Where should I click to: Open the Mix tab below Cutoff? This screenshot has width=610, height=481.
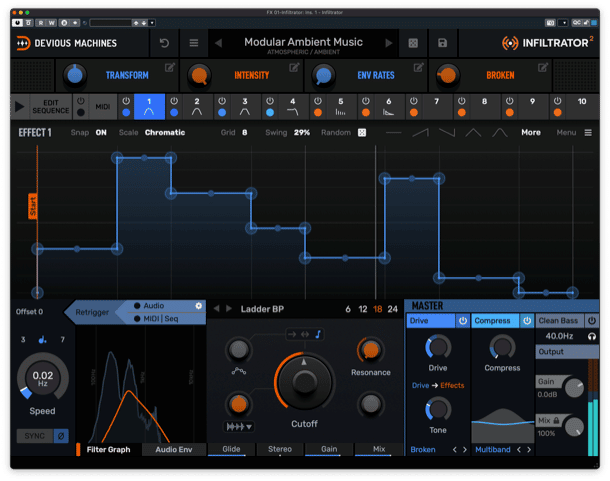point(379,449)
